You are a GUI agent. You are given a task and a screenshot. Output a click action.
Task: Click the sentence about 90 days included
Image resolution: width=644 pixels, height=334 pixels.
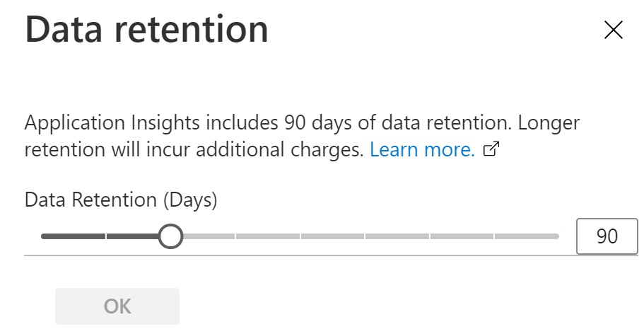tap(269, 123)
